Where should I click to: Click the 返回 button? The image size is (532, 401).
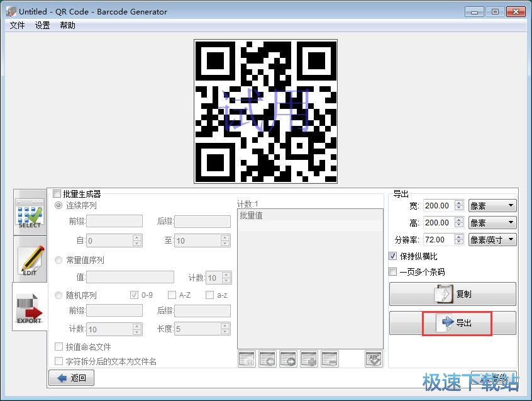tap(72, 378)
